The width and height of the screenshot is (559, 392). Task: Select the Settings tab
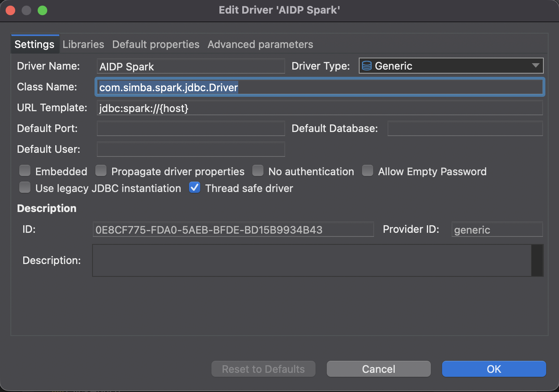[x=34, y=44]
